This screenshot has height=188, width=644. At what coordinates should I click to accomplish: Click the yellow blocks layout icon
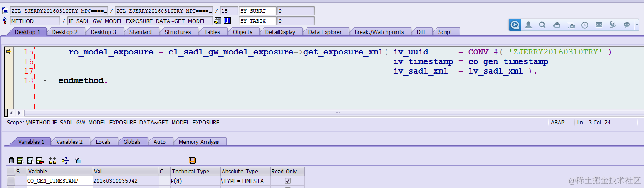tap(52, 160)
